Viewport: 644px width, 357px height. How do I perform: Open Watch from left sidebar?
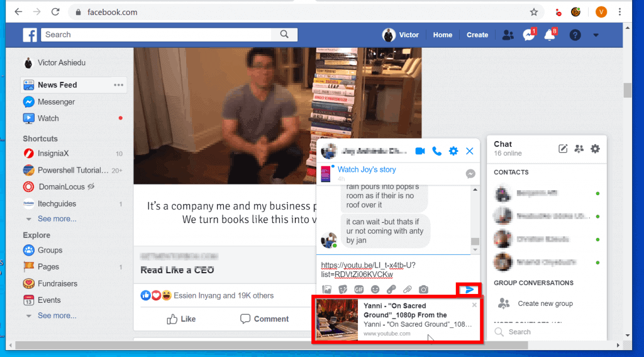tap(41, 118)
